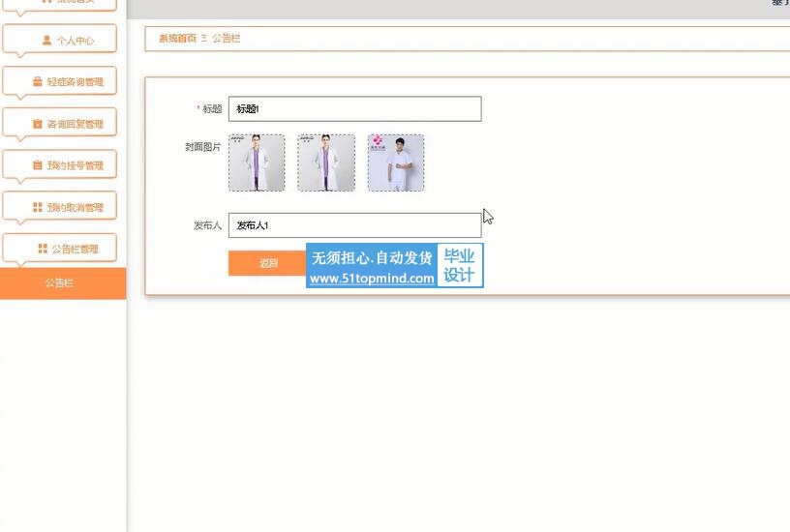
Task: Click the 公告栏 breadcrumb entry
Action: coord(226,39)
